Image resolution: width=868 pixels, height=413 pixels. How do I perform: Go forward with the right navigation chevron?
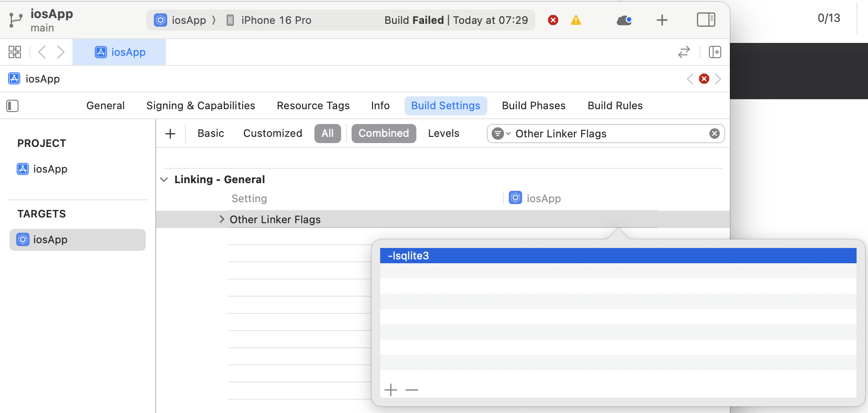point(61,52)
